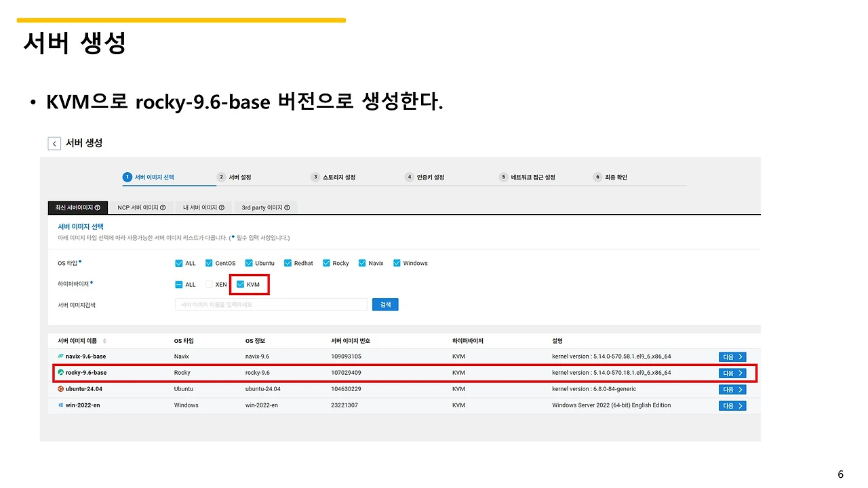The width and height of the screenshot is (868, 488).
Task: Go to step 6 최종 확인
Action: [610, 177]
